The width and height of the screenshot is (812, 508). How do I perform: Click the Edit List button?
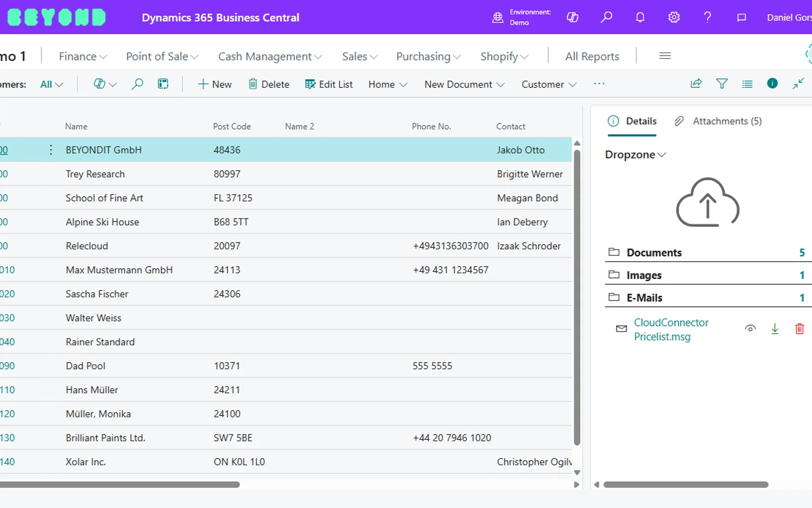329,84
